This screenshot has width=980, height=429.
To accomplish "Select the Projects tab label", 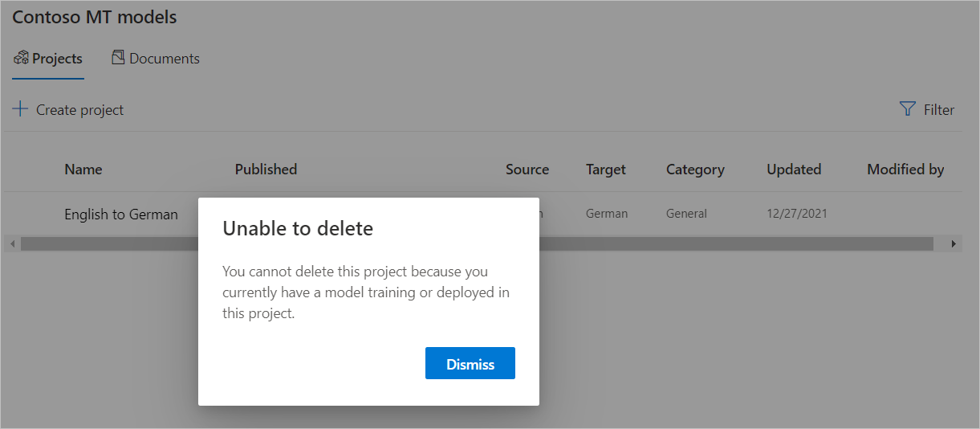I will click(x=57, y=59).
